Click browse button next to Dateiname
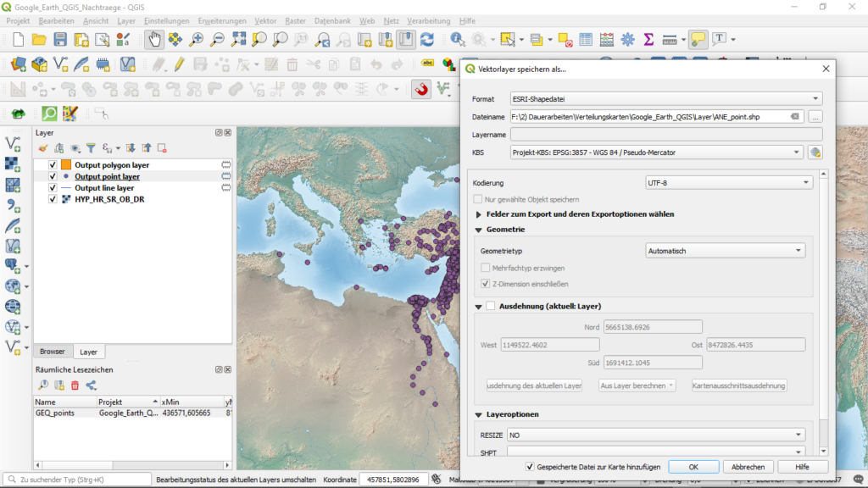The width and height of the screenshot is (868, 488). click(x=815, y=117)
